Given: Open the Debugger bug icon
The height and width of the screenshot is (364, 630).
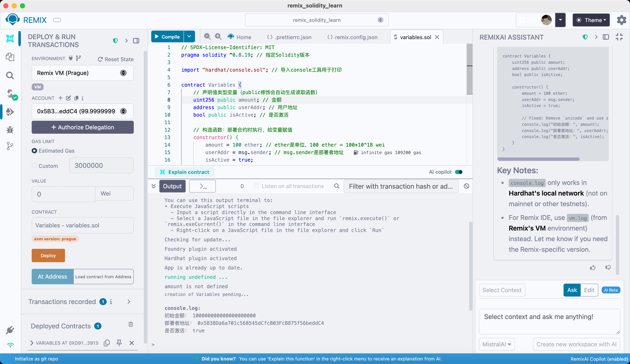Looking at the screenshot, I should (x=10, y=130).
